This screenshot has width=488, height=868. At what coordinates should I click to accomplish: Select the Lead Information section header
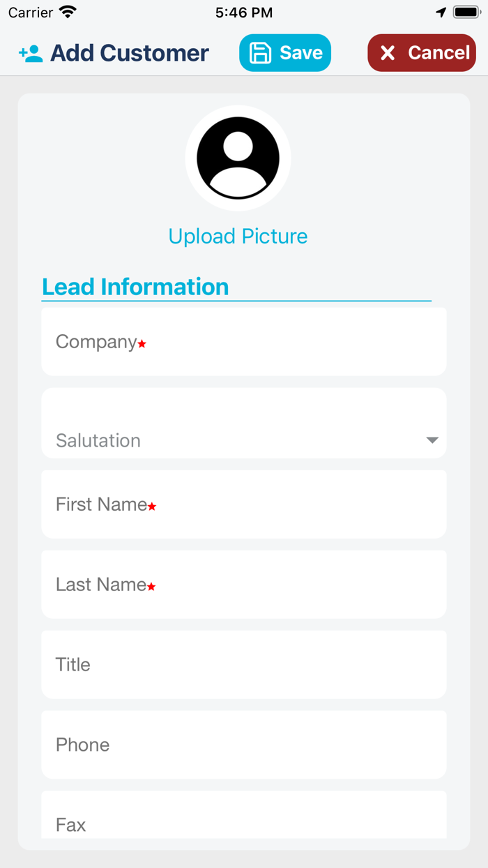135,286
